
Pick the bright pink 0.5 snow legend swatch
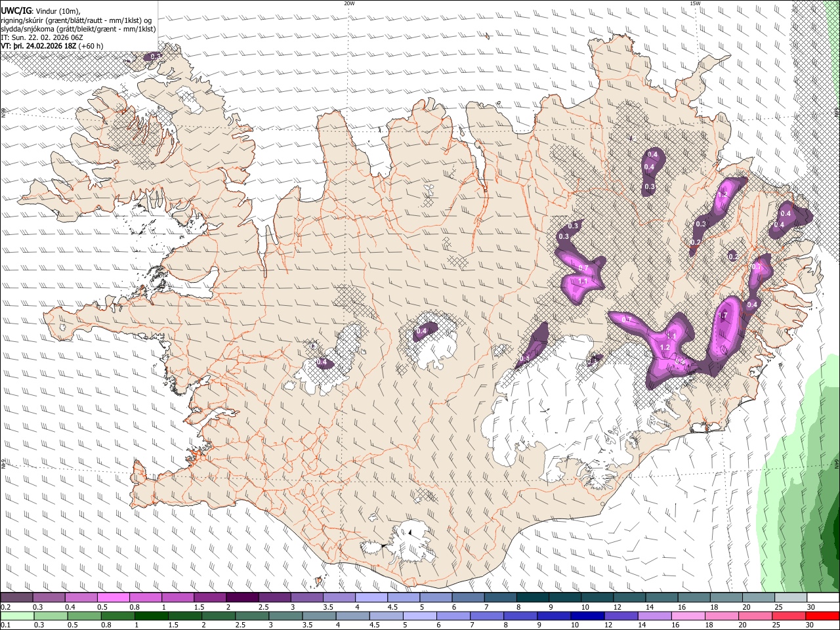[113, 597]
